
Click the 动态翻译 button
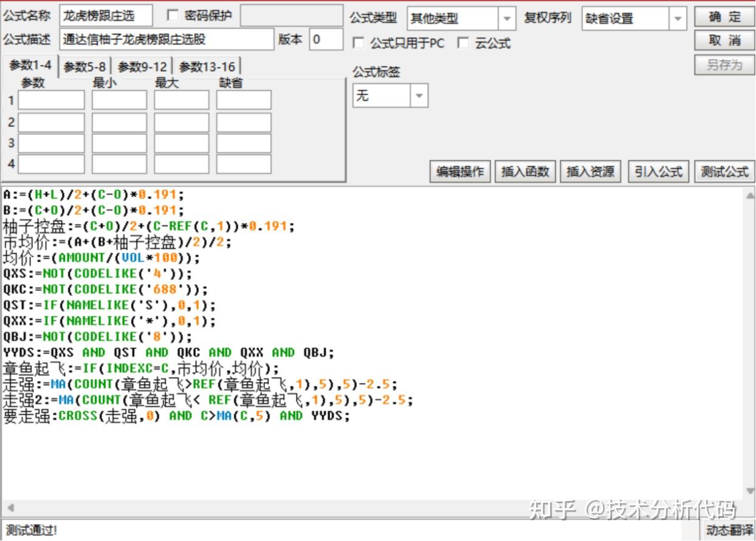click(x=729, y=531)
